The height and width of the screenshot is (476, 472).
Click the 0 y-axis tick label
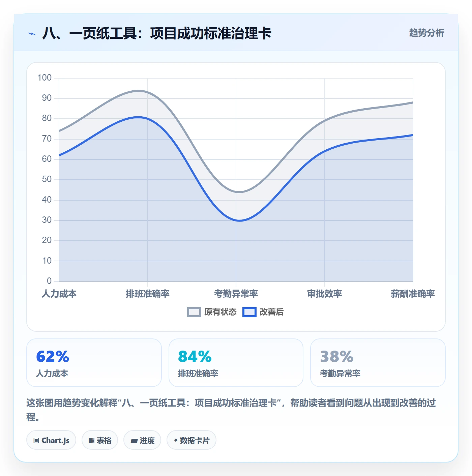click(x=49, y=281)
